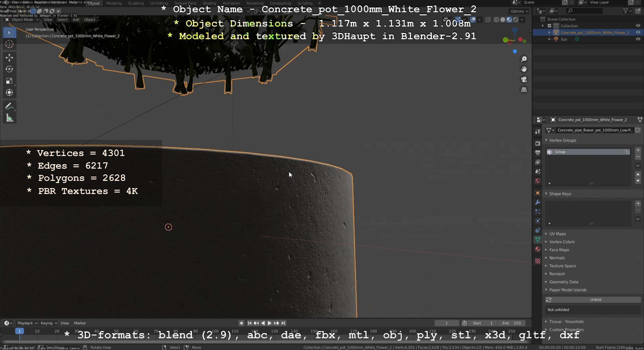Switch to the Shading workspace tab
Screen dimensions: 644x350
point(209,3)
